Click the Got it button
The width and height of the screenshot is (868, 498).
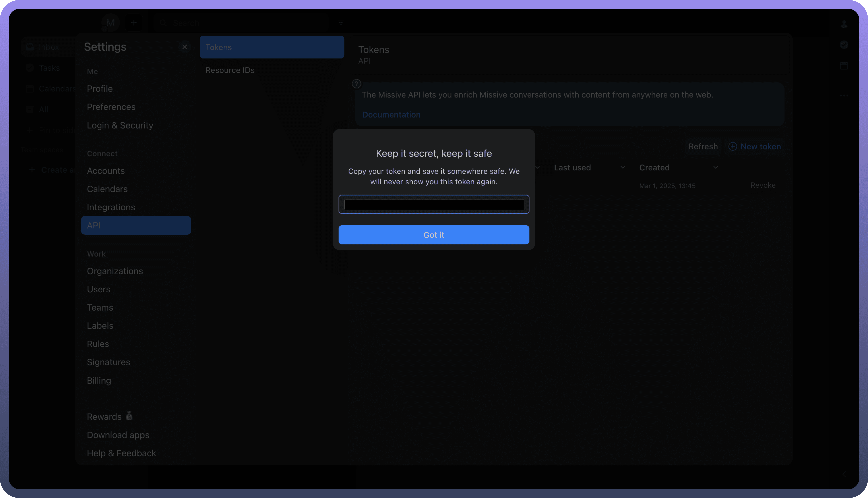434,235
